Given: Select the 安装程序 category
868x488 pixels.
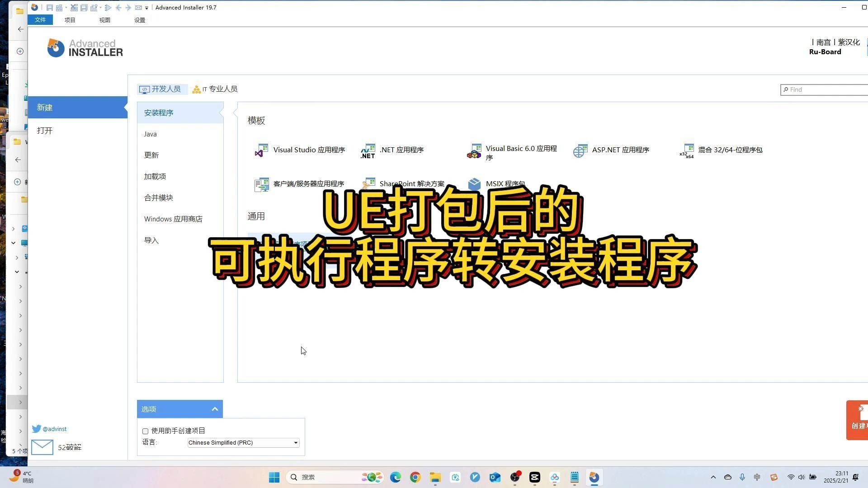Looking at the screenshot, I should tap(180, 113).
